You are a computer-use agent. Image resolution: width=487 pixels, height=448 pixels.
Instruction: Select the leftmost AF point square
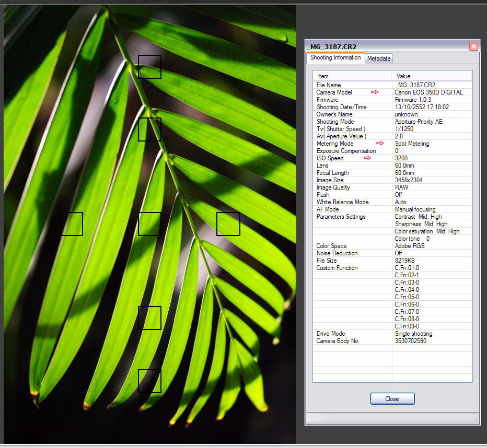tap(71, 224)
